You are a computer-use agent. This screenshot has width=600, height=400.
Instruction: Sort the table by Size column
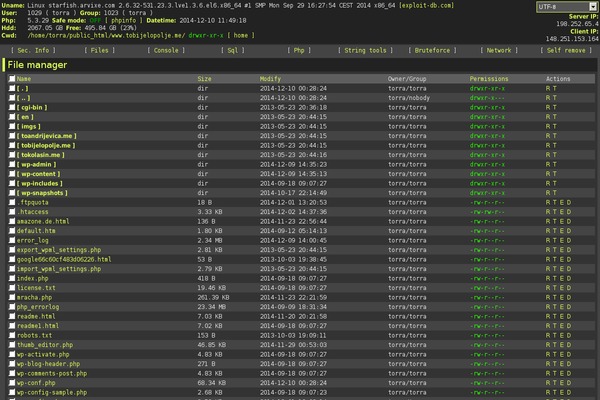204,79
